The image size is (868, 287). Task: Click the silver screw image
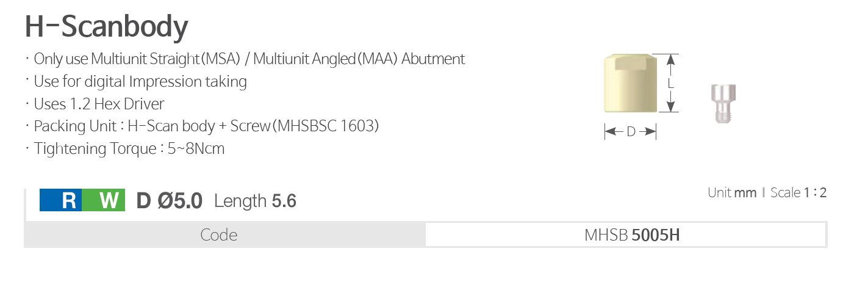[723, 104]
